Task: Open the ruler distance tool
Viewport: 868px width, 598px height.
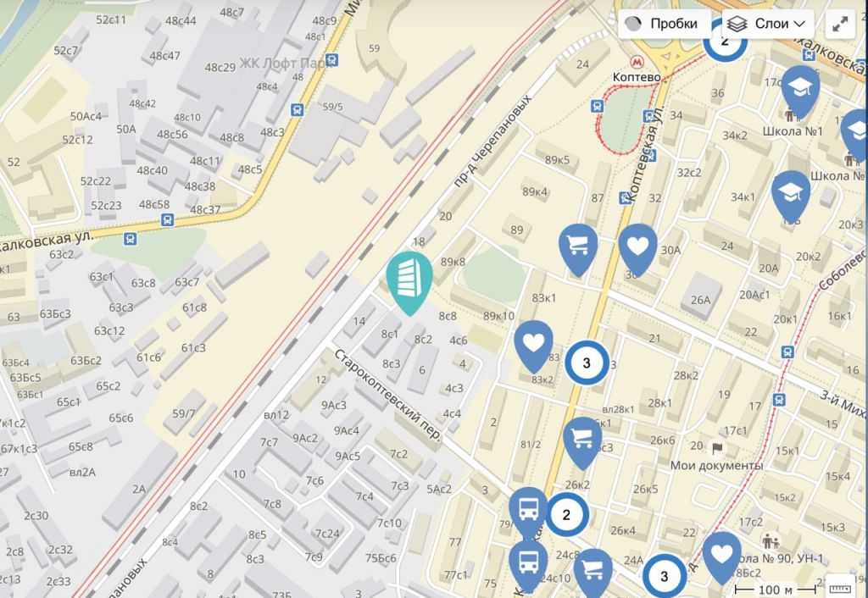Action: click(x=840, y=588)
